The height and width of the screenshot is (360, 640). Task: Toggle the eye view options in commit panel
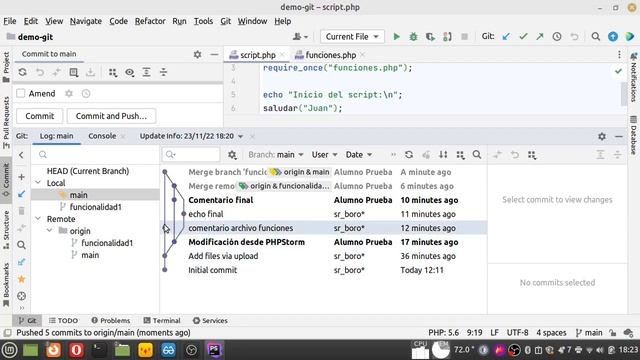(129, 72)
